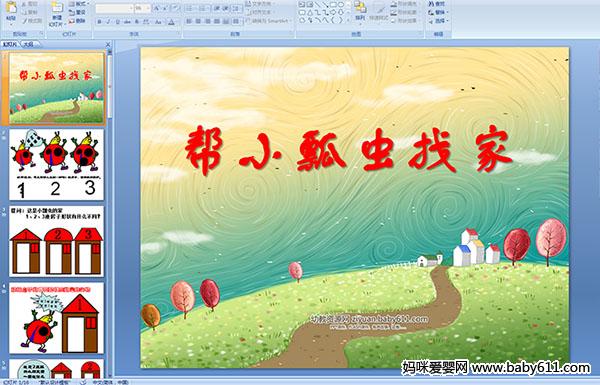
Task: Select the three-houses slide thumbnail
Action: (56, 241)
